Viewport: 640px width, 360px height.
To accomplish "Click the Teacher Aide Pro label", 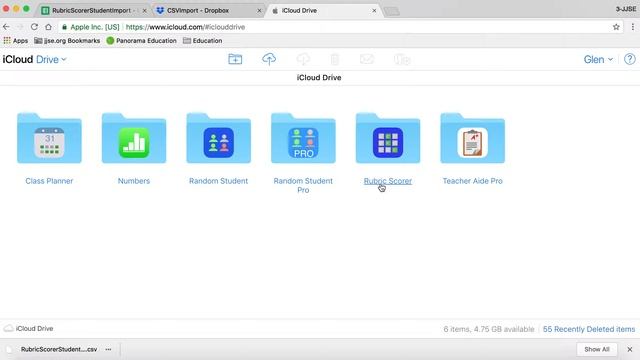I will point(472,181).
